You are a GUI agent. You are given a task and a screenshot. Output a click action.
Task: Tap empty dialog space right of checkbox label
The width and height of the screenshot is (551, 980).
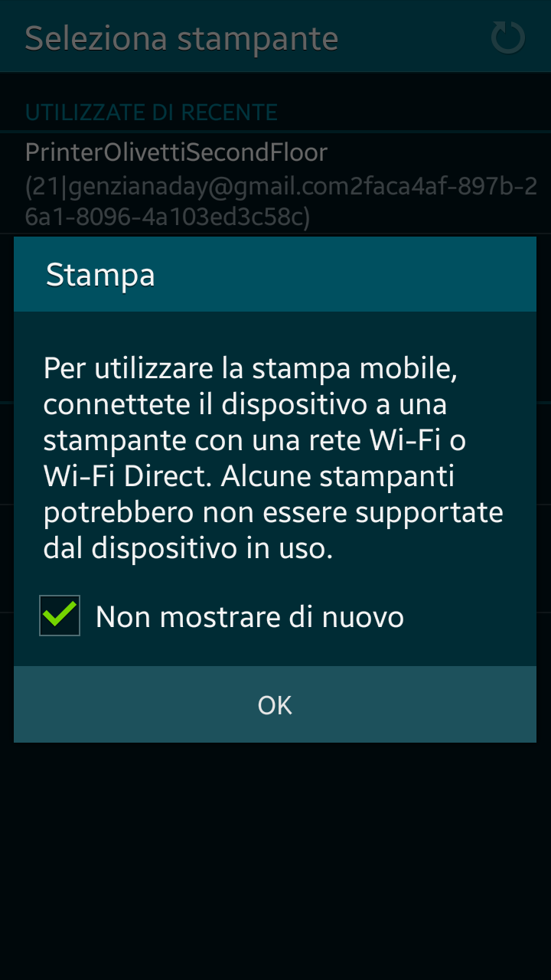467,616
